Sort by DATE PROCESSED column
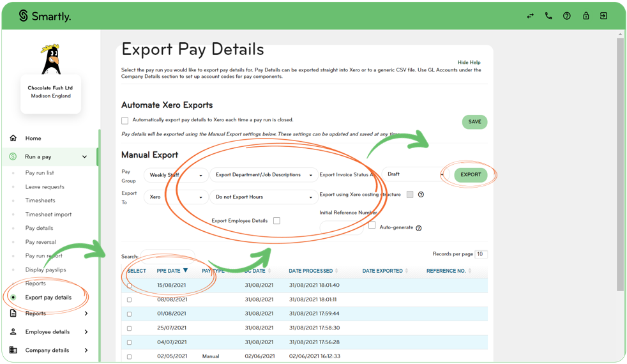Image resolution: width=627 pixels, height=364 pixels. point(313,271)
